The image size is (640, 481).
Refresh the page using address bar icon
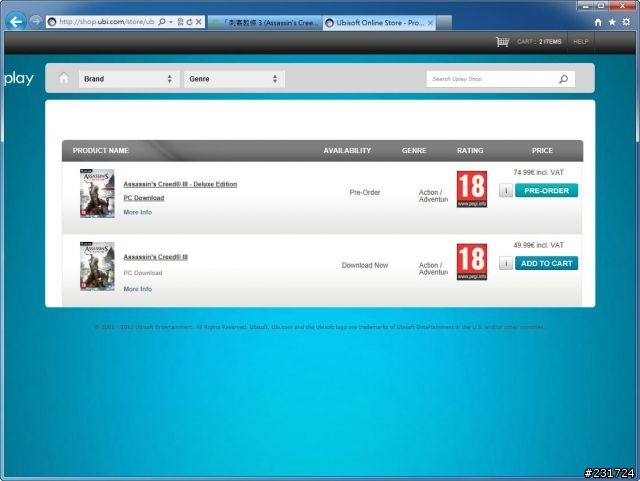point(189,22)
